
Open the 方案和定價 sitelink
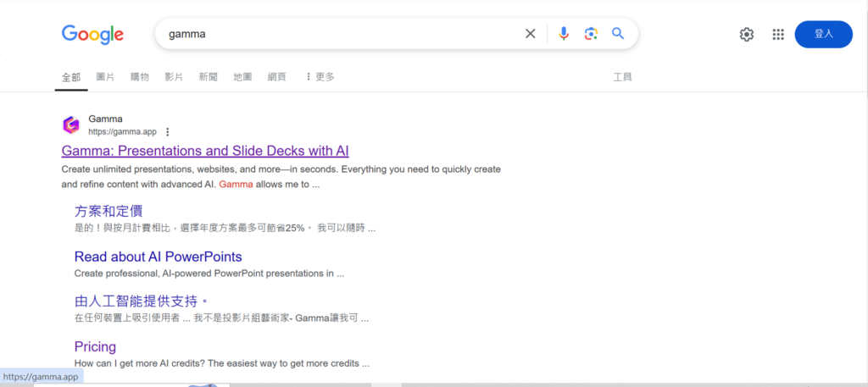[108, 211]
